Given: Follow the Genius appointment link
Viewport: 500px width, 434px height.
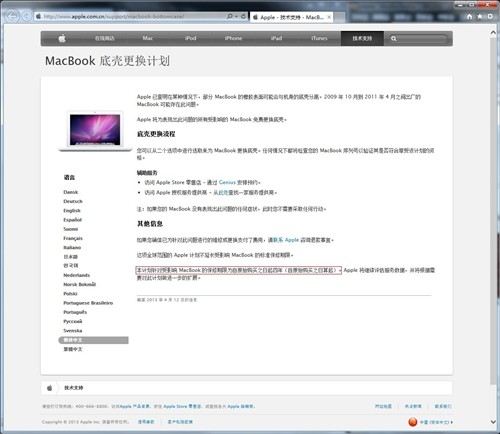Looking at the screenshot, I should 227,182.
